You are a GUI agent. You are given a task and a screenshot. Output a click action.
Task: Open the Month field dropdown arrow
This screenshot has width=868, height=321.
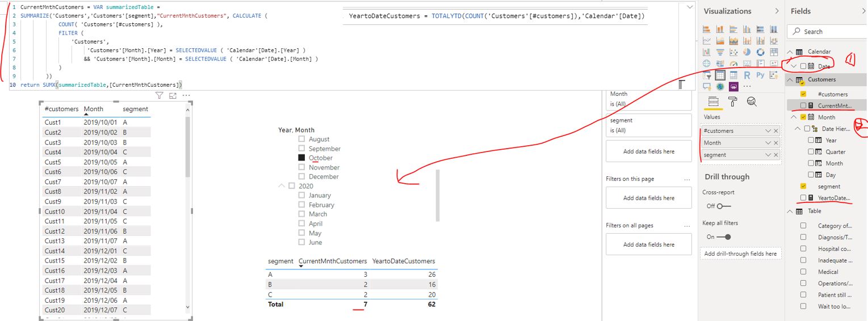coord(768,143)
